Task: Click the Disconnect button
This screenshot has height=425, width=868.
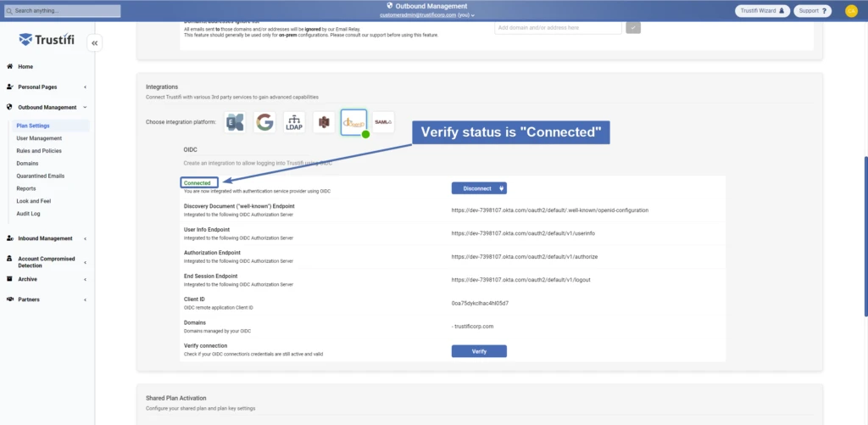Action: pyautogui.click(x=479, y=188)
